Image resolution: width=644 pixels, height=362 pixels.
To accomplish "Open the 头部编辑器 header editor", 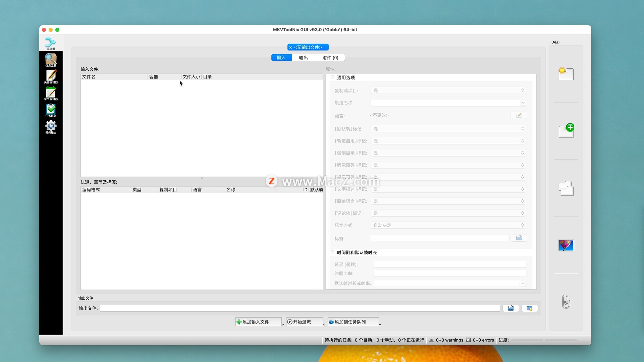I will pos(51,77).
